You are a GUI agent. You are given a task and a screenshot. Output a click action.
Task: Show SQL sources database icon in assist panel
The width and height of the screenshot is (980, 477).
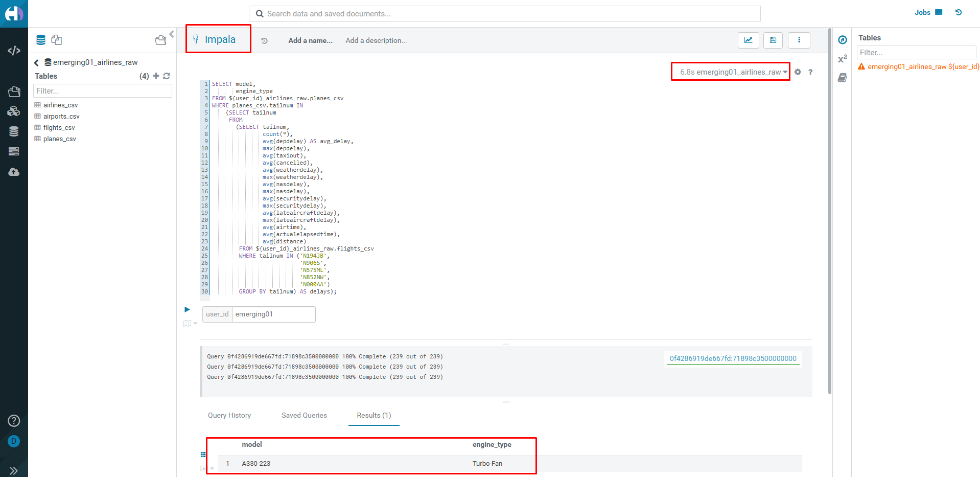[41, 40]
